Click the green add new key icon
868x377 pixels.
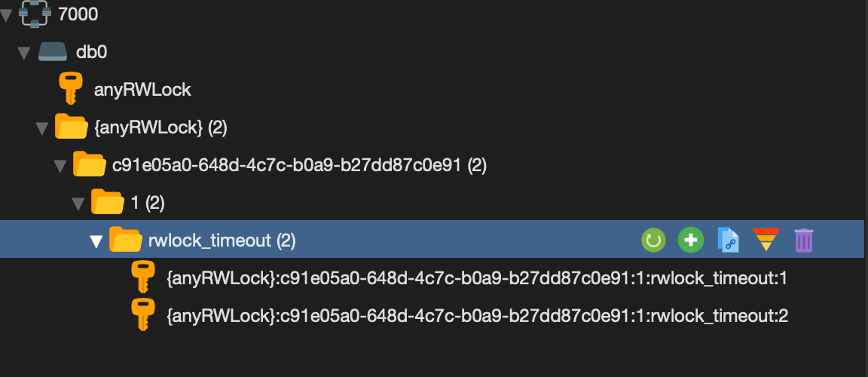pyautogui.click(x=690, y=241)
